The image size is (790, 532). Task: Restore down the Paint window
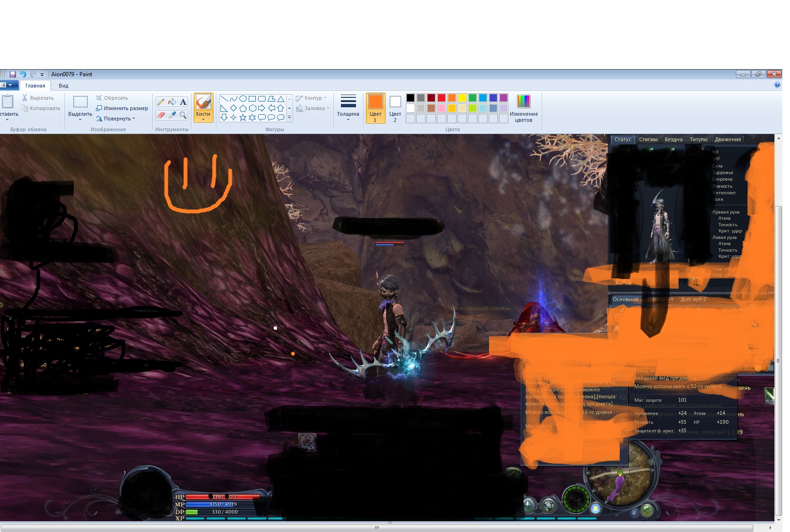coord(758,74)
